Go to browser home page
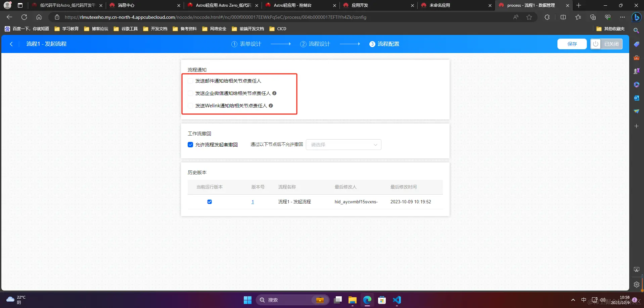Image resolution: width=644 pixels, height=308 pixels. click(x=39, y=17)
